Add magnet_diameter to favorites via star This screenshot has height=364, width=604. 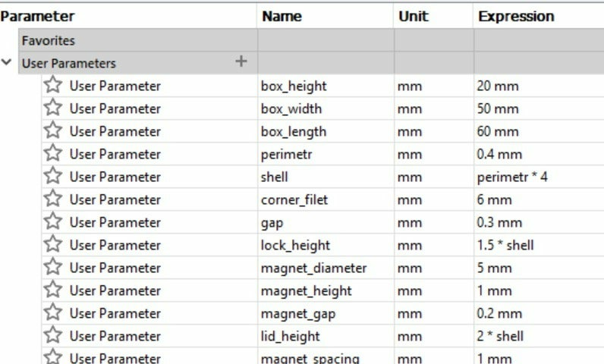52,268
